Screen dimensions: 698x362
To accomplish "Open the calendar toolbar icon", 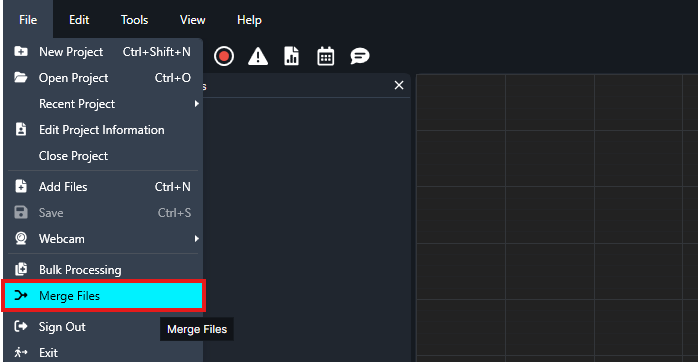I will point(325,57).
